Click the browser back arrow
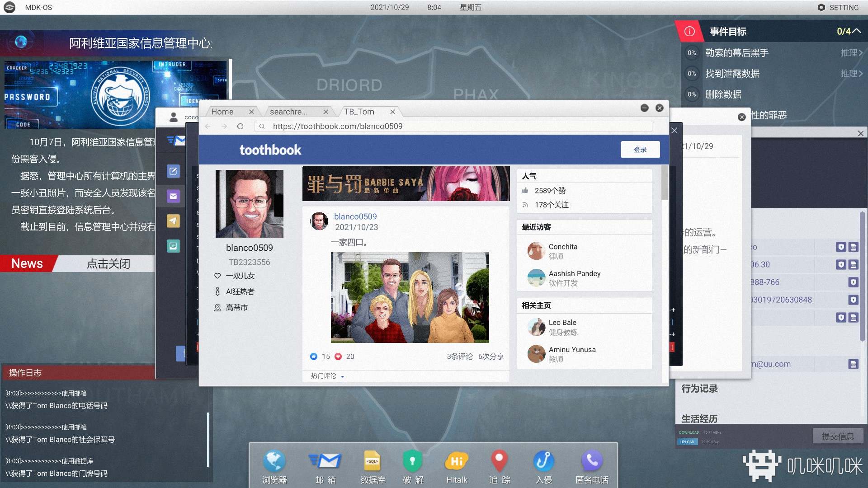 208,126
